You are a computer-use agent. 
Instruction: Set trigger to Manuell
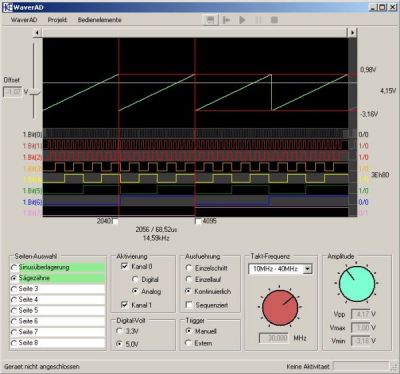click(x=189, y=331)
